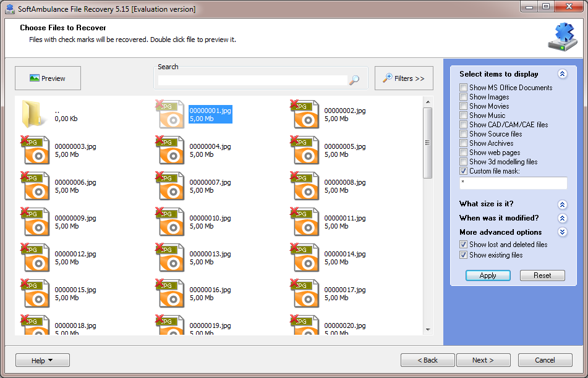Go to Next step
This screenshot has height=378, width=588.
coord(483,360)
